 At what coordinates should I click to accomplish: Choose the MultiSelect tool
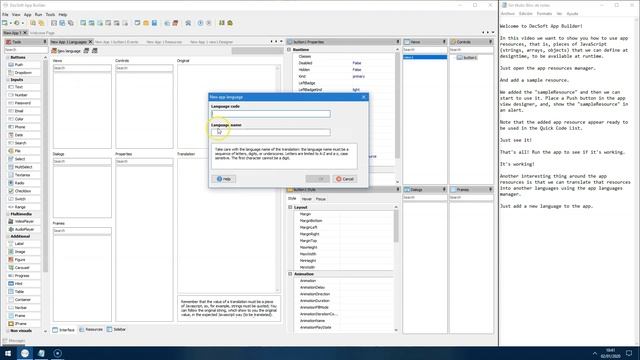[23, 167]
